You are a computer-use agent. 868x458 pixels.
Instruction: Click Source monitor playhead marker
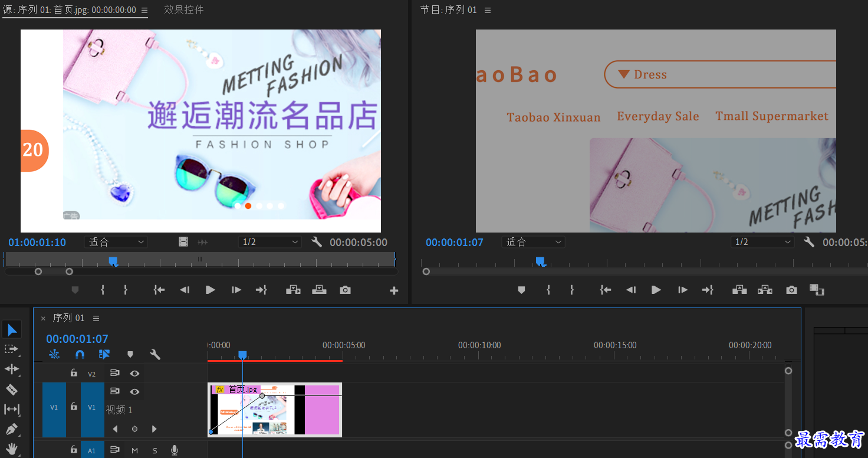click(113, 261)
